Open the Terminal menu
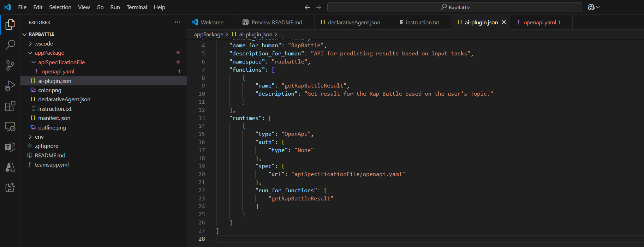The image size is (644, 247). tap(137, 7)
